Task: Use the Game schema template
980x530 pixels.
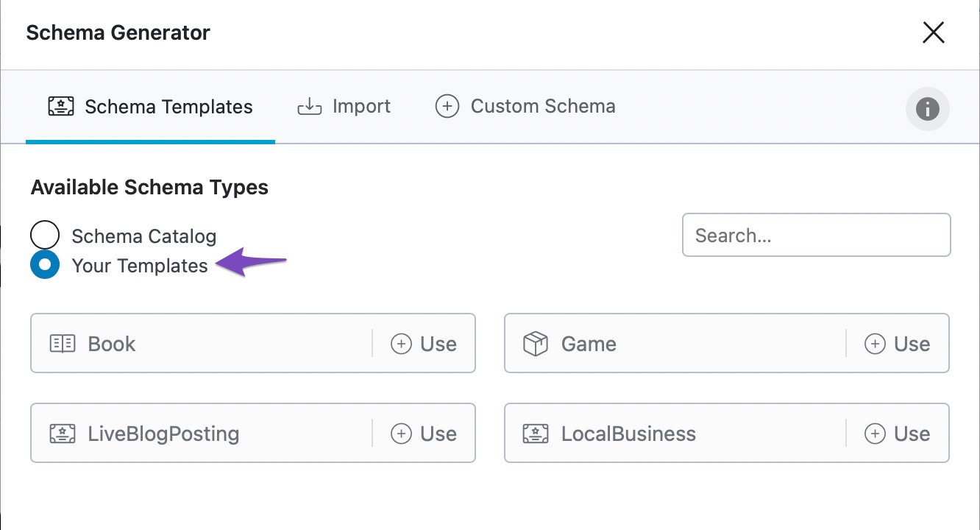Action: point(898,344)
